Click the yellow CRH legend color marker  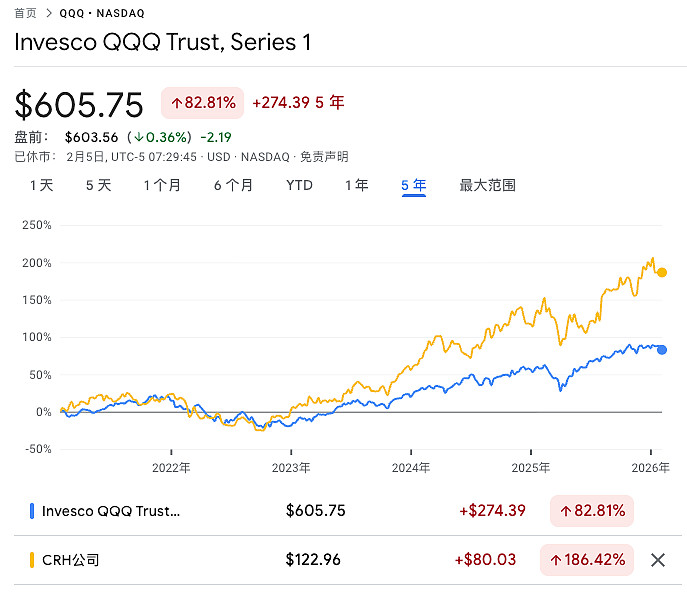[32, 560]
